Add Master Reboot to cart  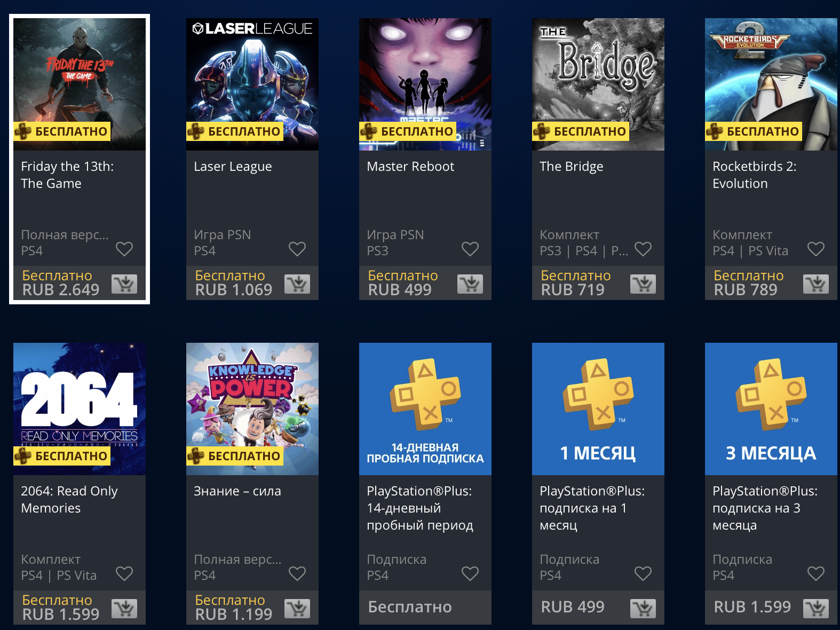pyautogui.click(x=470, y=284)
